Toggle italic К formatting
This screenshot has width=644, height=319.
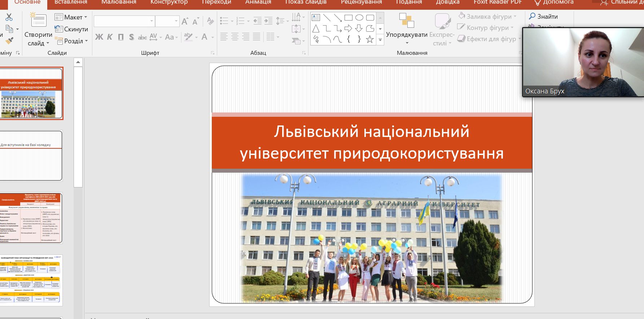tap(110, 37)
